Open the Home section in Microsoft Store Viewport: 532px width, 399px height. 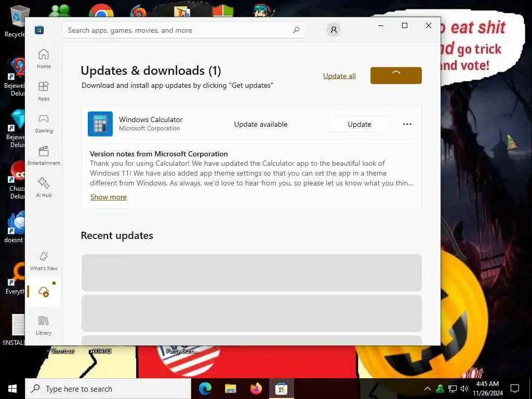click(44, 59)
